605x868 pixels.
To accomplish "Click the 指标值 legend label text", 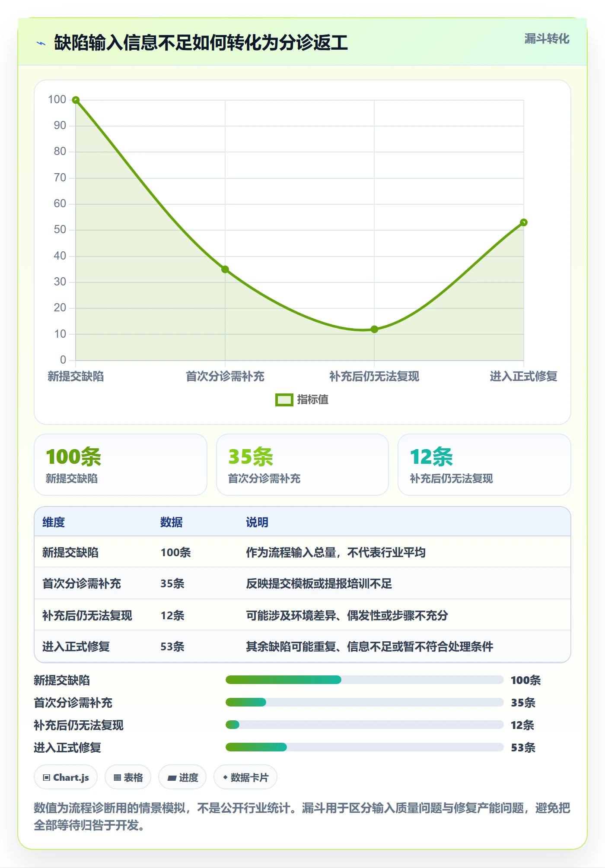I will click(313, 400).
